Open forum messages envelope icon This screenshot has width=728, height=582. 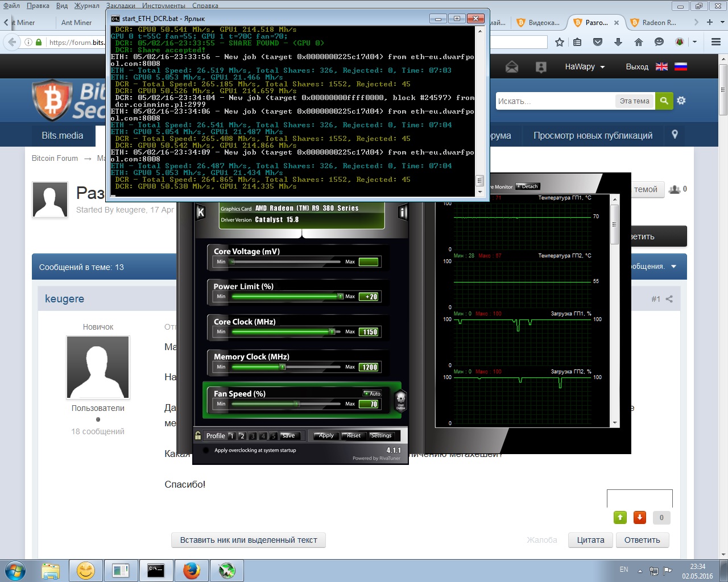coord(512,67)
